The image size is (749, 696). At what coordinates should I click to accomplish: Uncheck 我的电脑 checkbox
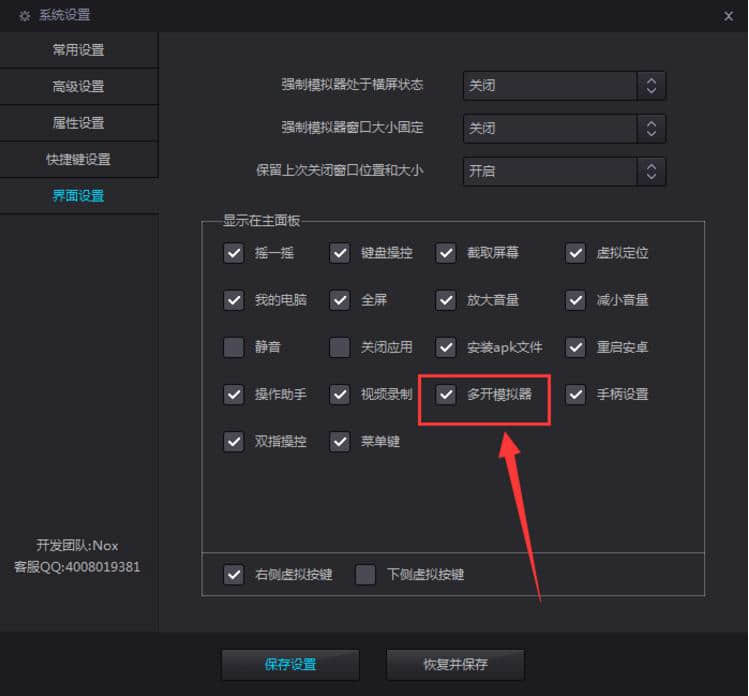tap(234, 300)
